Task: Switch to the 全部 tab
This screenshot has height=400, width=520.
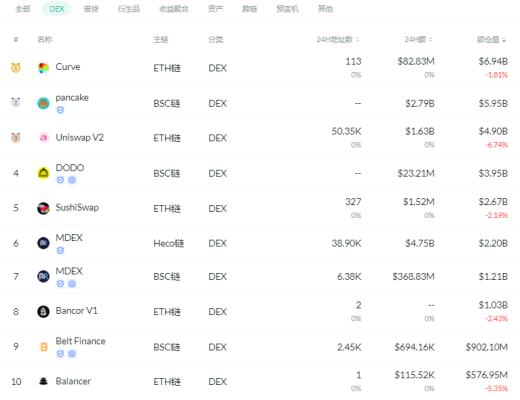Action: 23,9
